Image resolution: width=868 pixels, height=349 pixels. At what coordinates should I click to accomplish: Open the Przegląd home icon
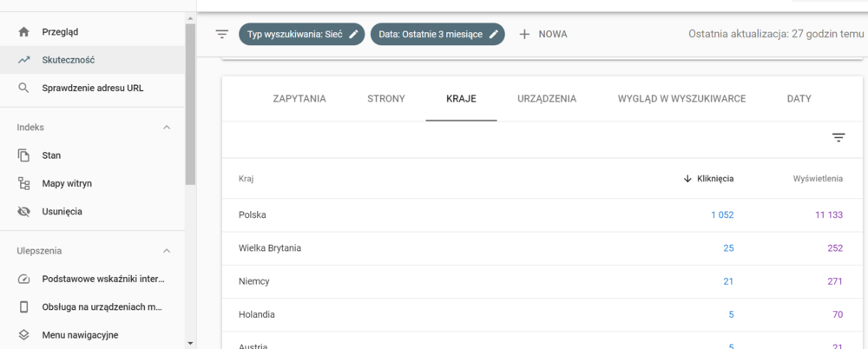(x=24, y=32)
